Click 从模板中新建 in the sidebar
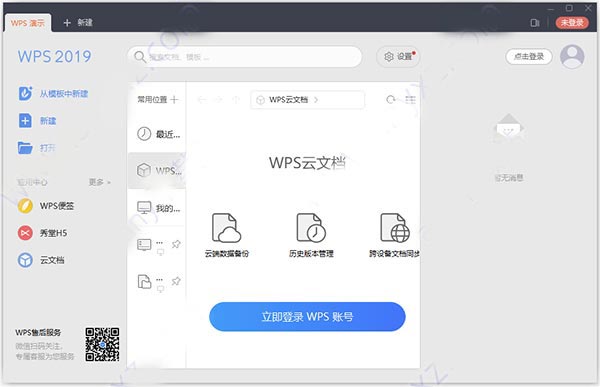This screenshot has width=600, height=387. 53,93
